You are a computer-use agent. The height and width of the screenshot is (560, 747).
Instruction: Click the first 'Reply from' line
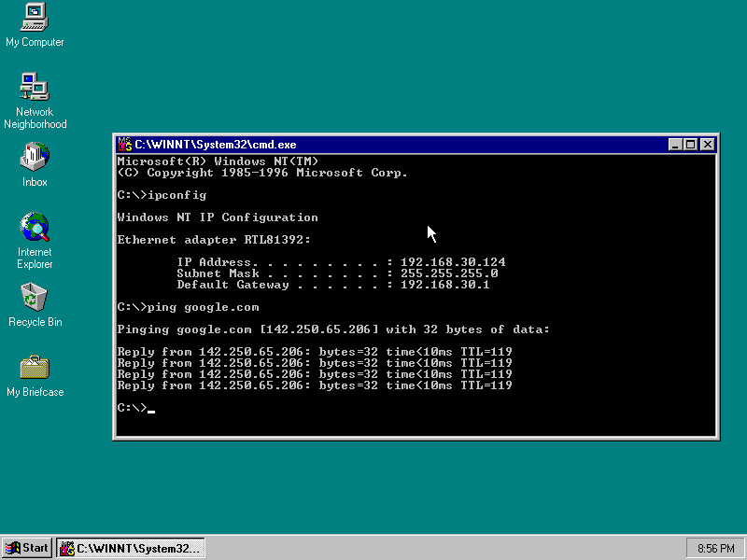[x=315, y=352]
